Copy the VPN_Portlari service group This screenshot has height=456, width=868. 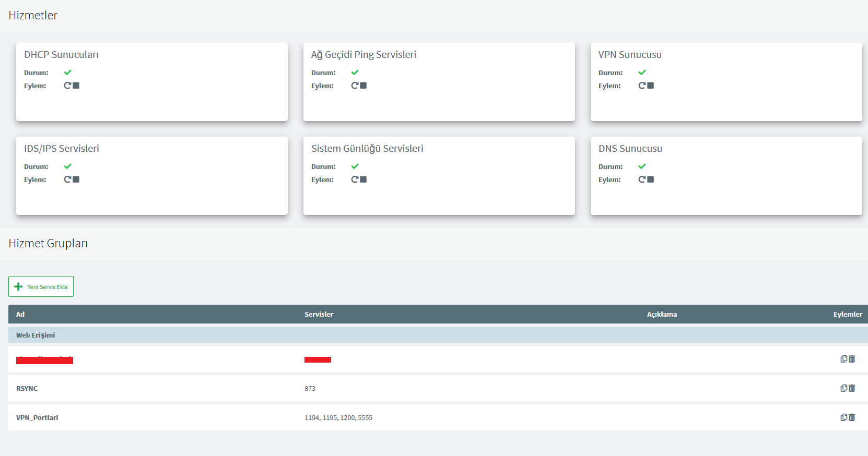click(843, 417)
